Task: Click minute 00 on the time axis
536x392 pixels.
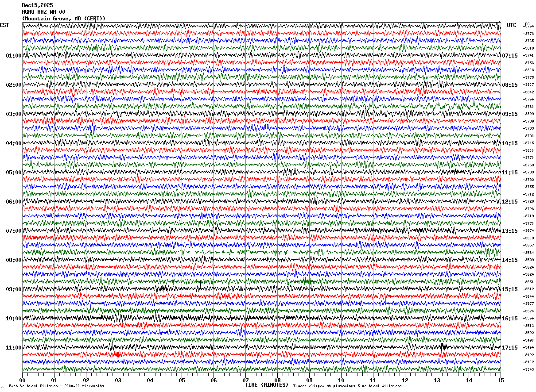Action: click(x=22, y=380)
